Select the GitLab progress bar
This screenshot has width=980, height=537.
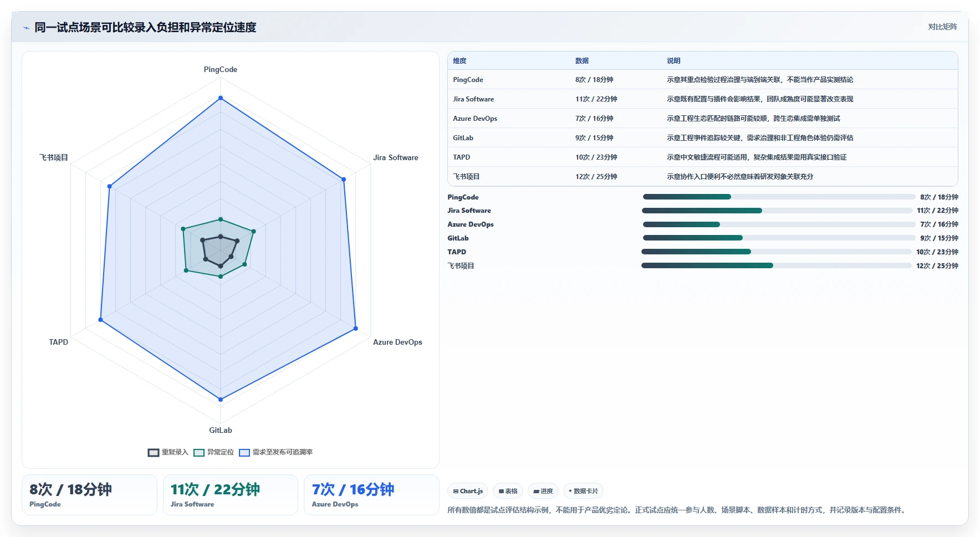point(779,238)
